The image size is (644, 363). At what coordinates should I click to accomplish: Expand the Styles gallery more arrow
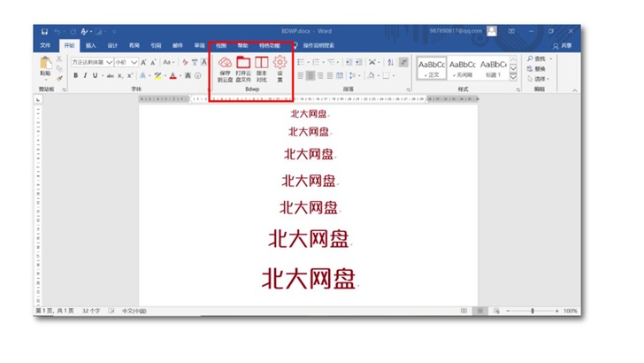tap(513, 77)
